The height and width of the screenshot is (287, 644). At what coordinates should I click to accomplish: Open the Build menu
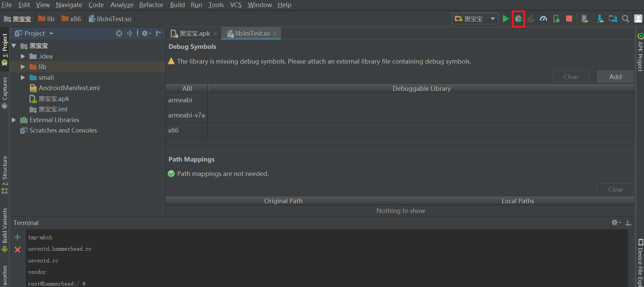tap(177, 5)
